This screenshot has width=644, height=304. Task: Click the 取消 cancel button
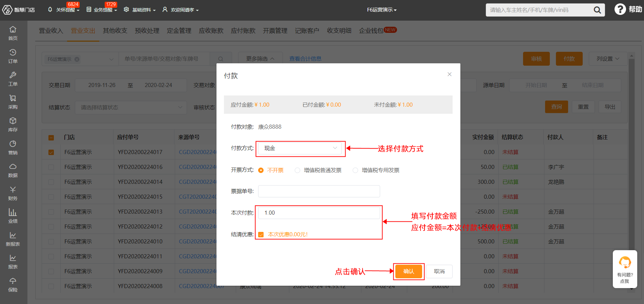pos(439,272)
